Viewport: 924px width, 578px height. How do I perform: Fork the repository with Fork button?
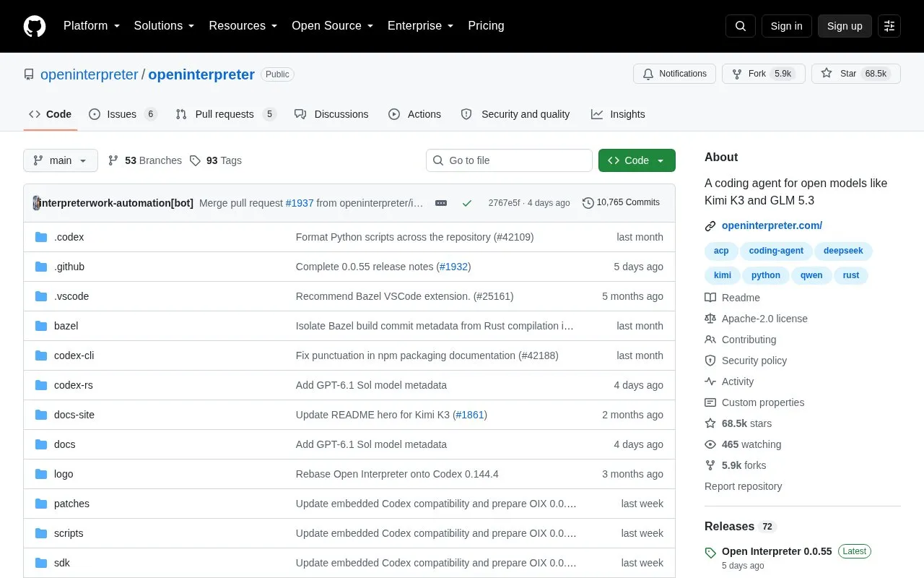tap(763, 74)
